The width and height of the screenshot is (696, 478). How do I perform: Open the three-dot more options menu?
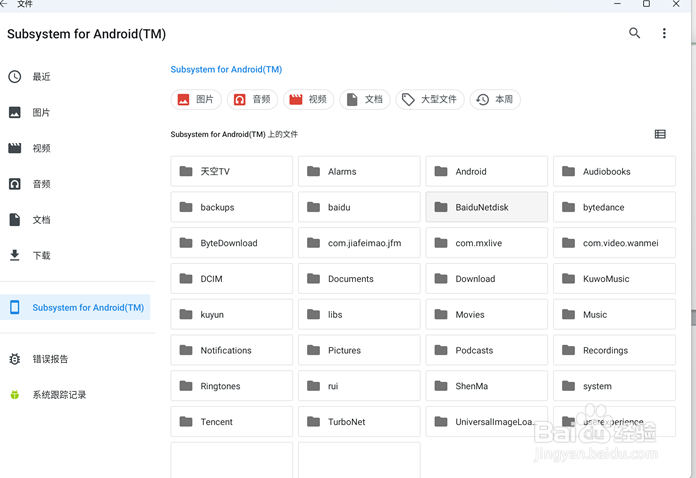[x=664, y=33]
